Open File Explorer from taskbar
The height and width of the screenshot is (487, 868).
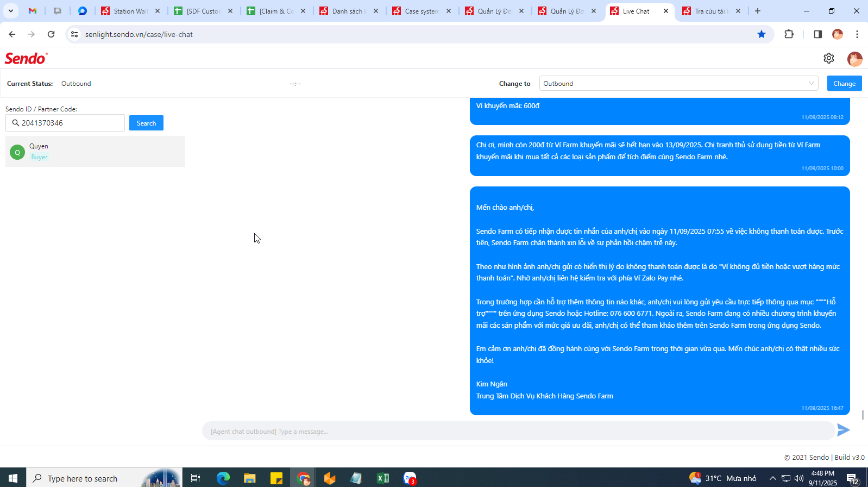click(250, 478)
